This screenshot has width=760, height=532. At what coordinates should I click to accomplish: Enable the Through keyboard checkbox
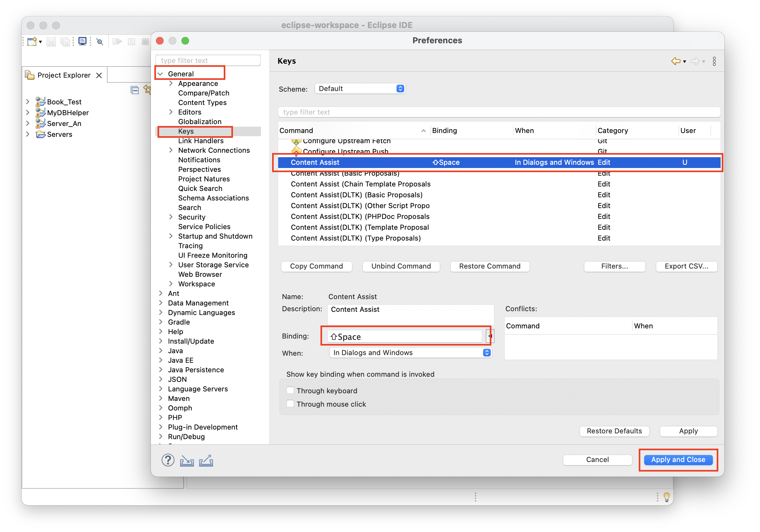tap(290, 390)
